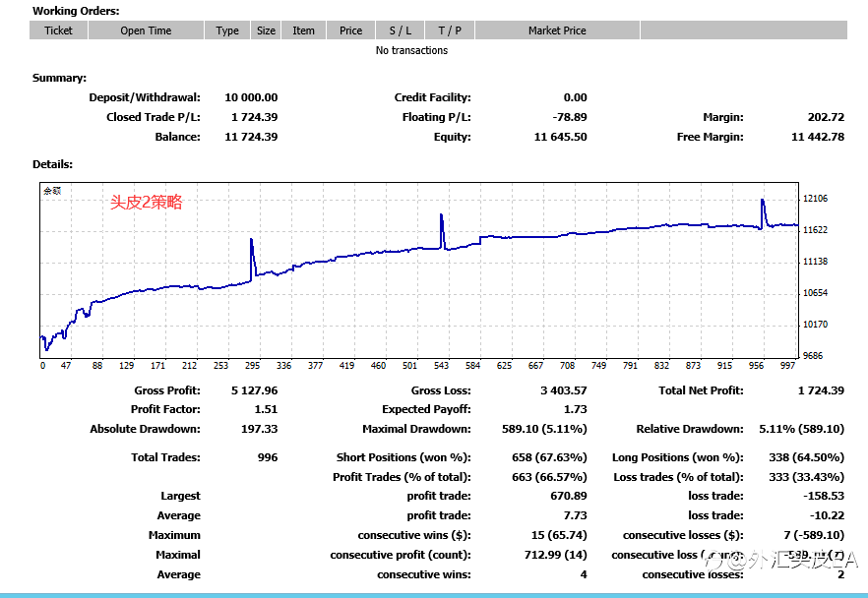This screenshot has width=868, height=598.
Task: Select the Floating P/L value -78.89
Action: pyautogui.click(x=570, y=117)
